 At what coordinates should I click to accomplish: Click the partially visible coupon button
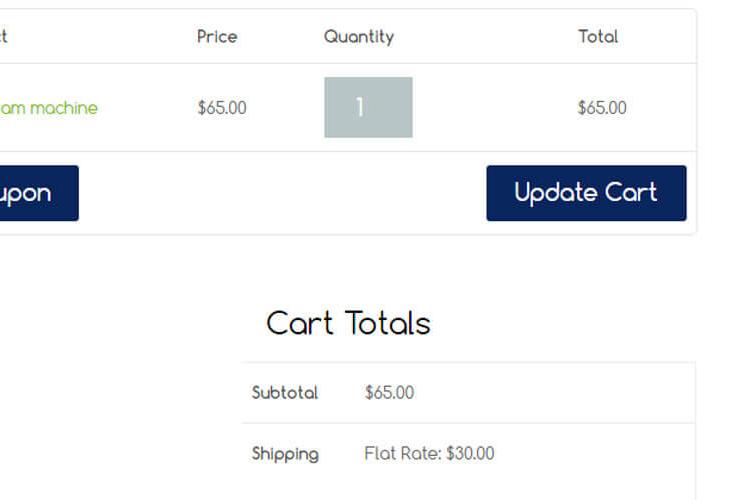[x=39, y=193]
